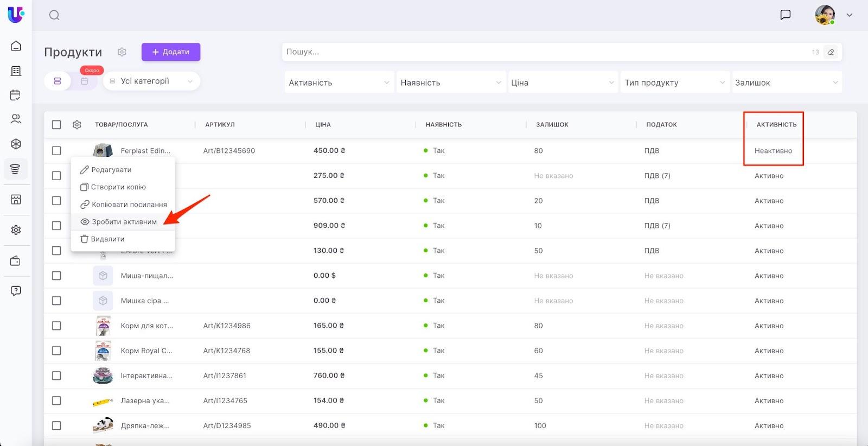Choose Зробити активним from the context menu

[124, 222]
